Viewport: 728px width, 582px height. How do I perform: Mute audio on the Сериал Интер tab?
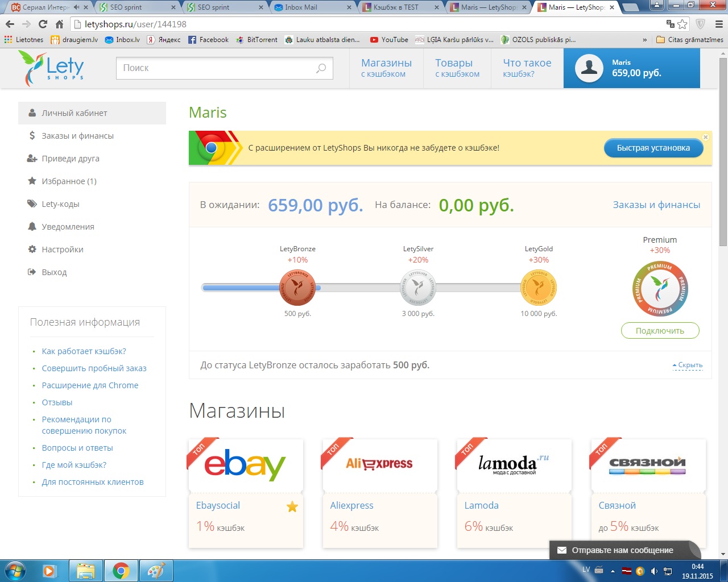76,7
